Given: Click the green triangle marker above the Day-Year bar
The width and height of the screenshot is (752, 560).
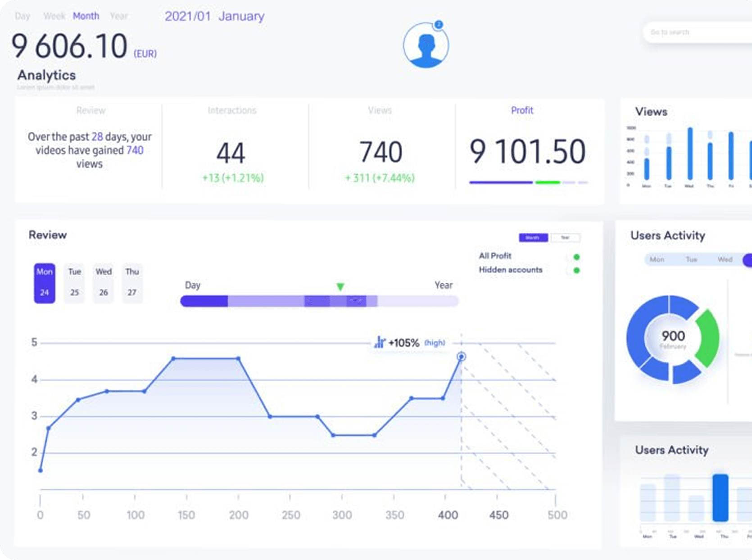Looking at the screenshot, I should pyautogui.click(x=340, y=287).
